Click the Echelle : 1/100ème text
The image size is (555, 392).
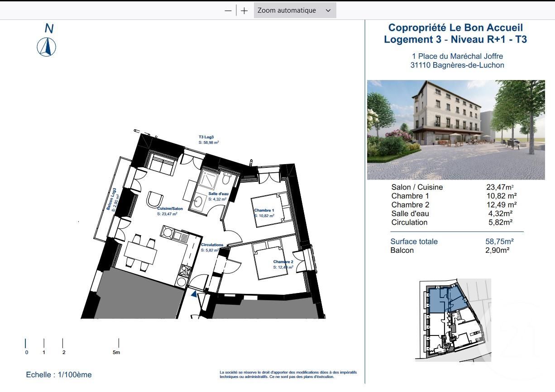tap(59, 375)
